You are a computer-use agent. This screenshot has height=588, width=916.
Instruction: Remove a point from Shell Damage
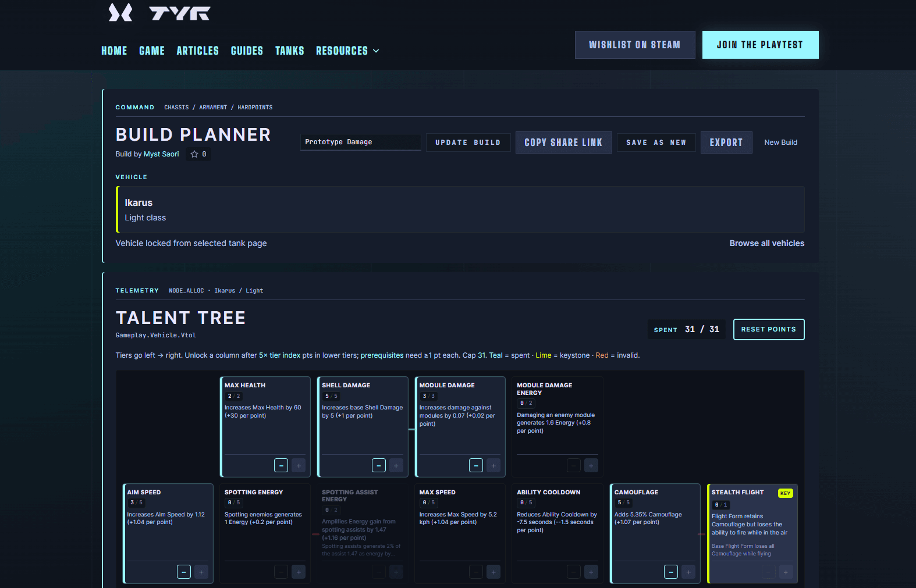(x=379, y=465)
